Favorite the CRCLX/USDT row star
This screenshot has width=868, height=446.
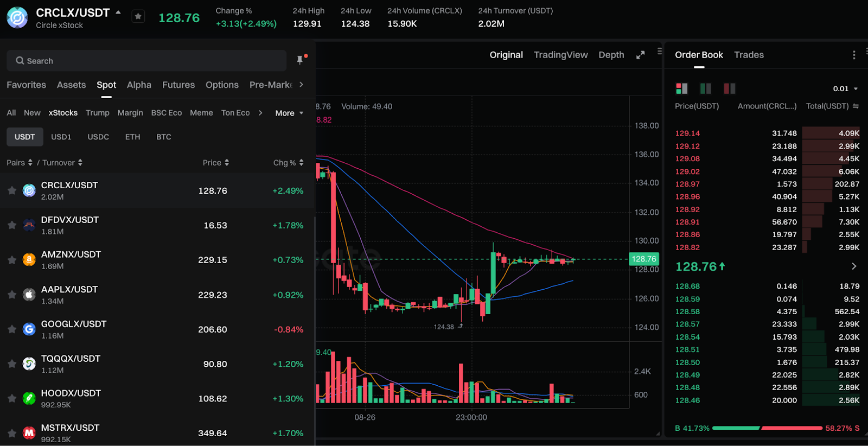tap(12, 190)
